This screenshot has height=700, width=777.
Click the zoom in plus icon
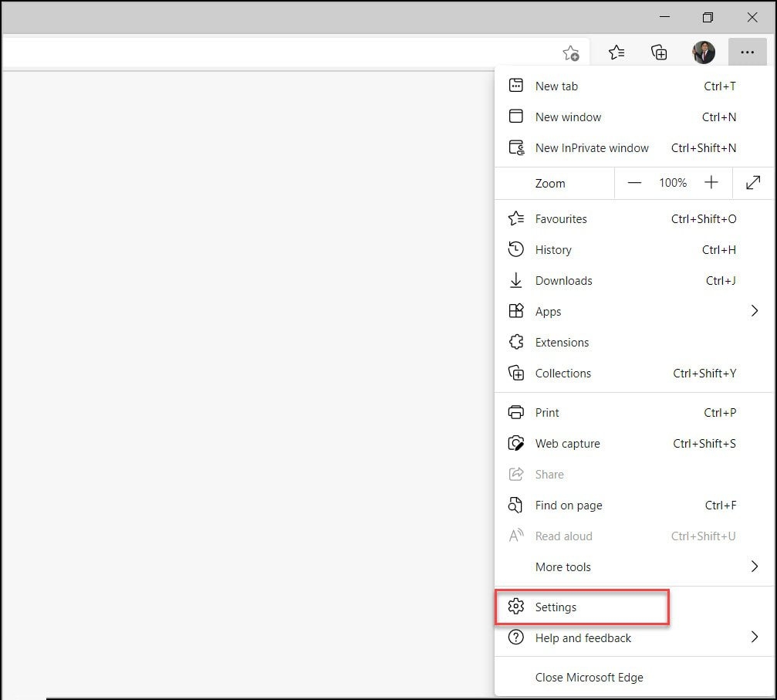(711, 183)
